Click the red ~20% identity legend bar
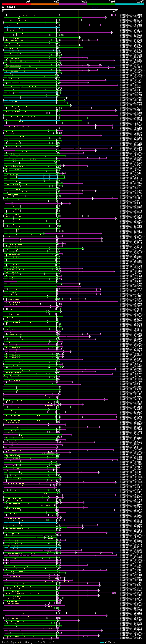146x644 pixels. coord(16,4)
